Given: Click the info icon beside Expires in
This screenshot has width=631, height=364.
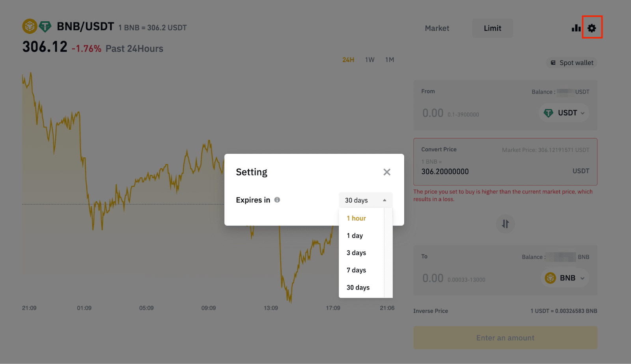Looking at the screenshot, I should (277, 200).
